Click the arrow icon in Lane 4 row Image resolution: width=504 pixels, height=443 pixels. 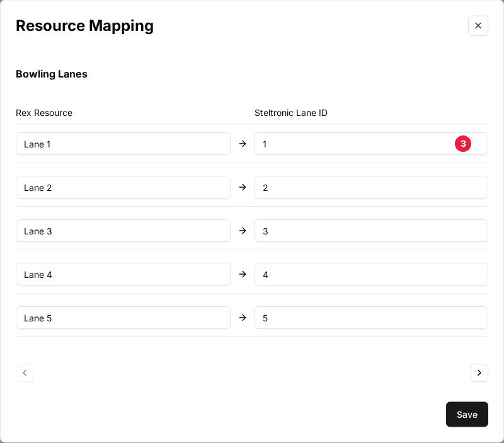coord(243,274)
